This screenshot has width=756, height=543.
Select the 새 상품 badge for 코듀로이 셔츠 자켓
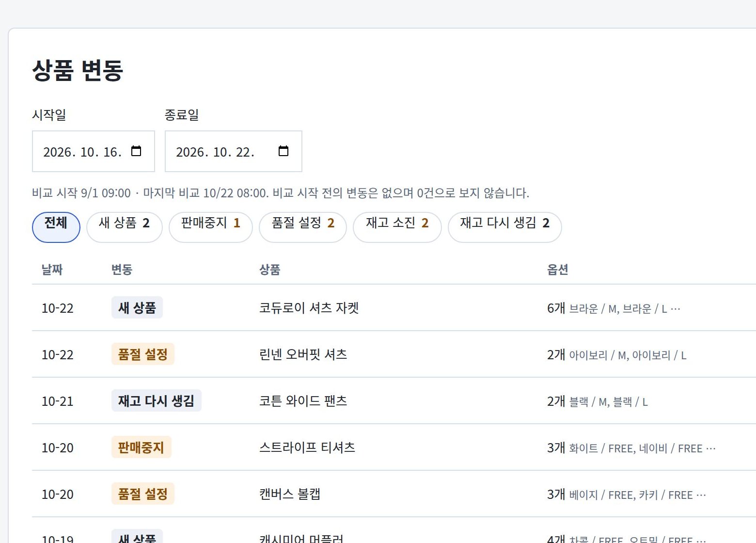pyautogui.click(x=137, y=307)
